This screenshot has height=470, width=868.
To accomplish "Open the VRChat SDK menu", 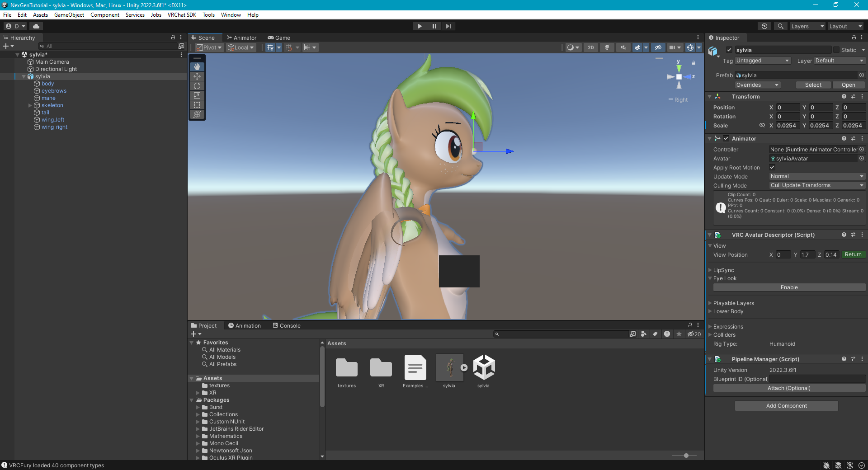I will tap(182, 15).
